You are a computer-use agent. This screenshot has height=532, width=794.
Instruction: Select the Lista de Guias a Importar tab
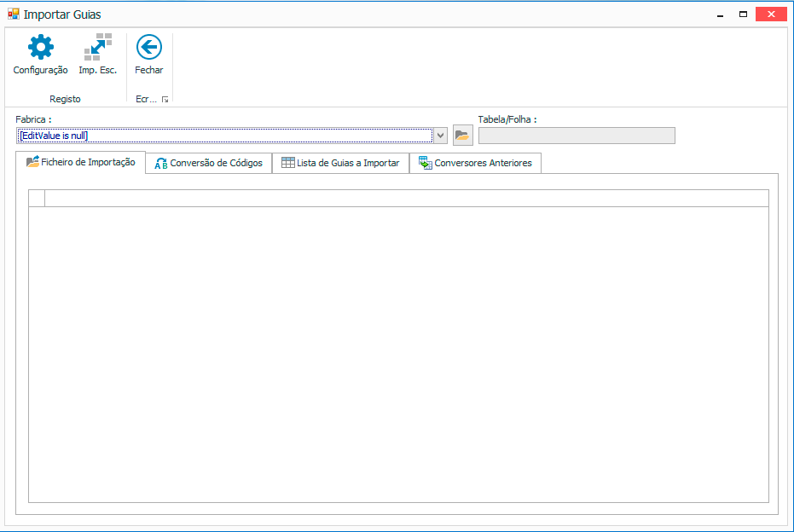point(340,163)
